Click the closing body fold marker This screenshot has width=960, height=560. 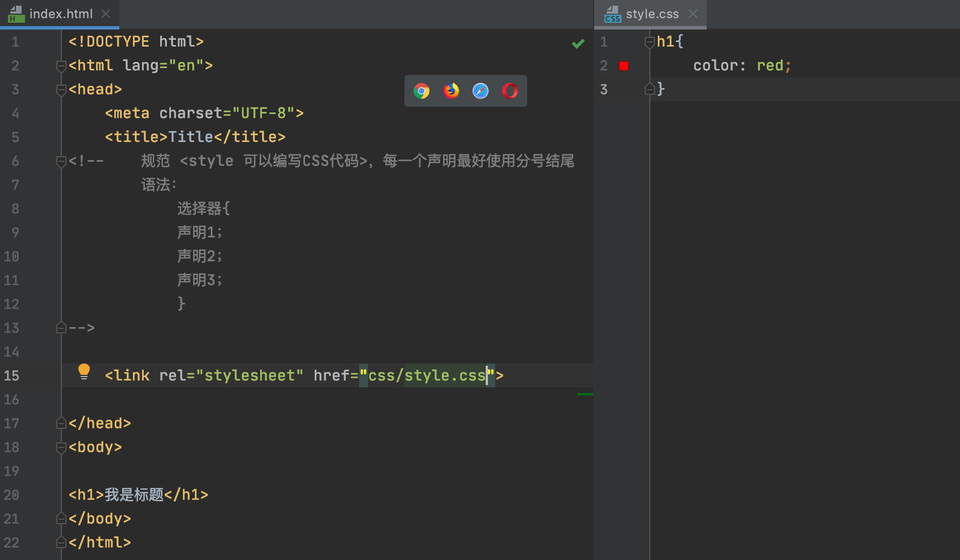pos(61,519)
